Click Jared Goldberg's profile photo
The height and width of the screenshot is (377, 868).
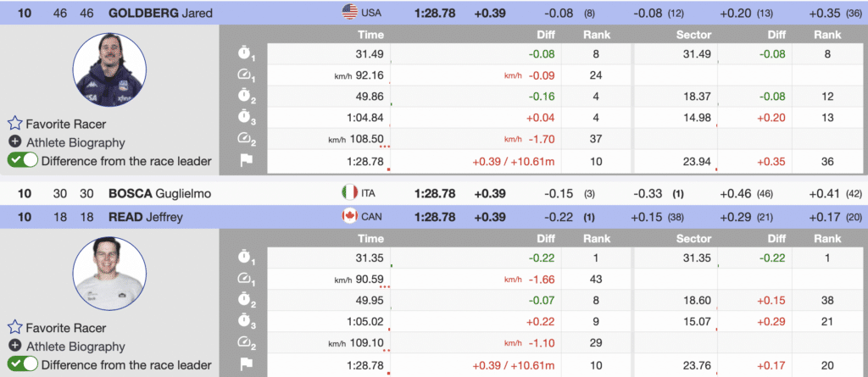coord(106,73)
